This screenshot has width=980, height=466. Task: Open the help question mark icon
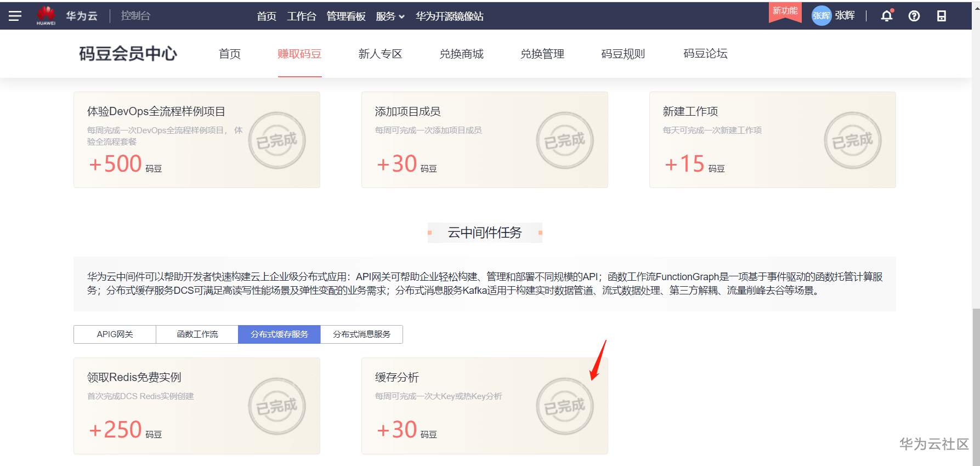coord(914,16)
